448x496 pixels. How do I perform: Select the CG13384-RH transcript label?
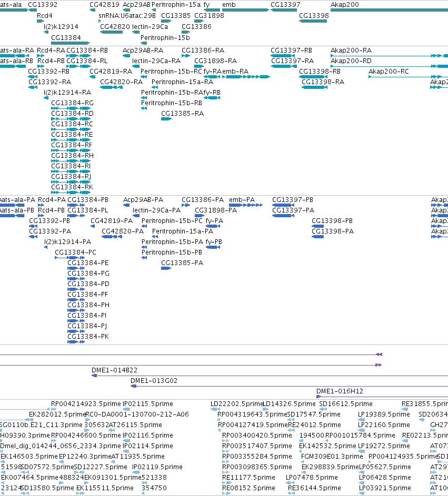click(73, 156)
